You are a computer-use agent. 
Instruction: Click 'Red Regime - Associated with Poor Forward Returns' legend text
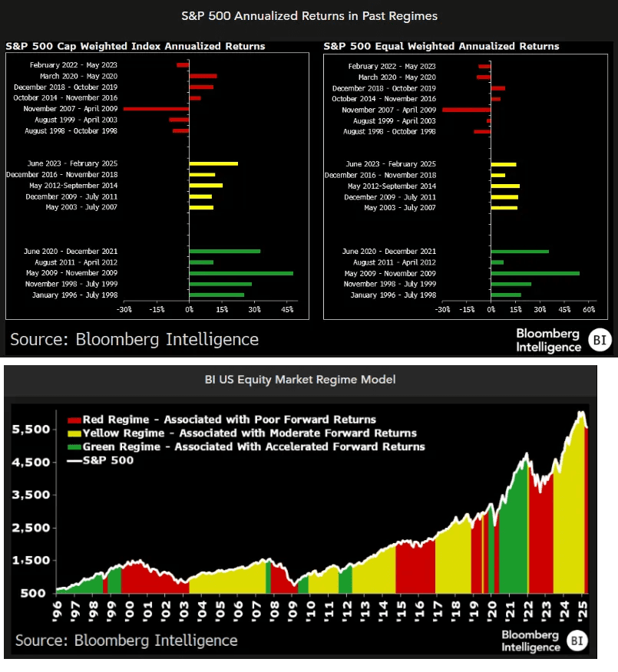pyautogui.click(x=229, y=420)
